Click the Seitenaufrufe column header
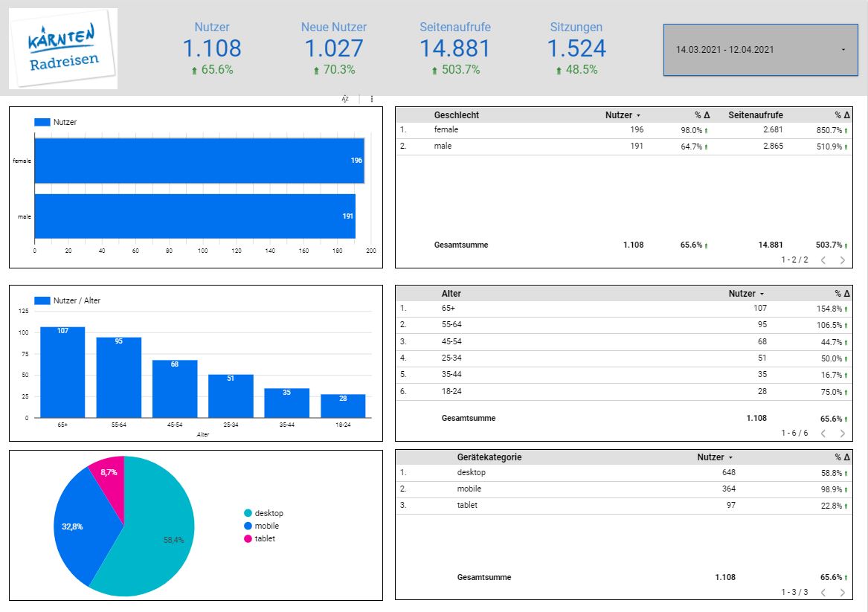The height and width of the screenshot is (612, 868). 755,115
